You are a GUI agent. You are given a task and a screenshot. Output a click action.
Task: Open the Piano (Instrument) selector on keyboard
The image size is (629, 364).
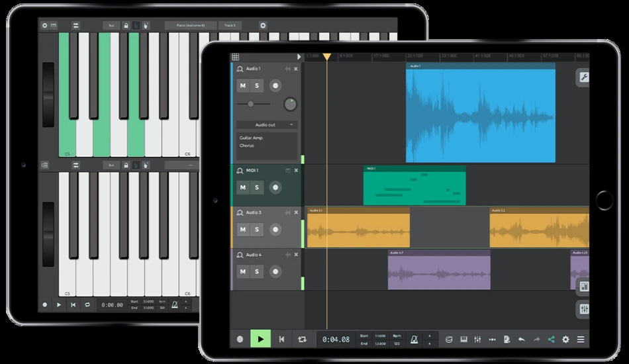tap(191, 25)
